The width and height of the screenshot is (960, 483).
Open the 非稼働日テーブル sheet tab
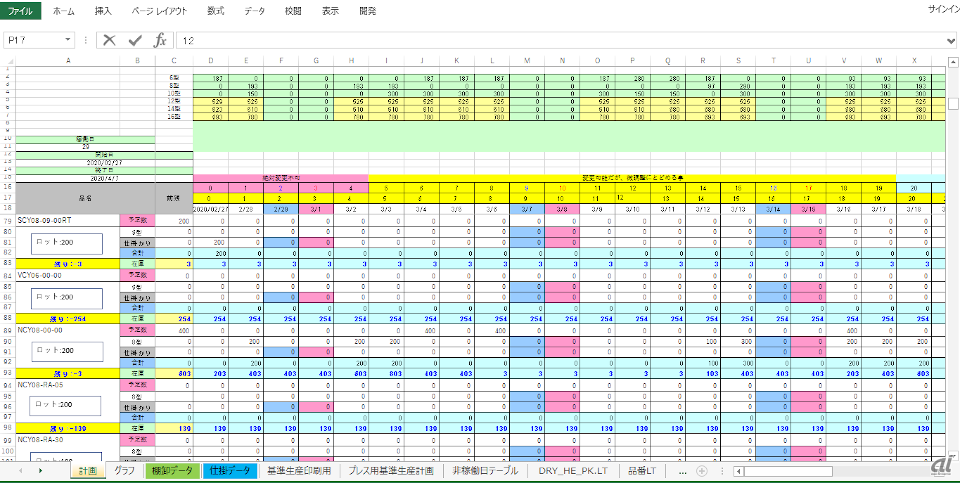(485, 470)
